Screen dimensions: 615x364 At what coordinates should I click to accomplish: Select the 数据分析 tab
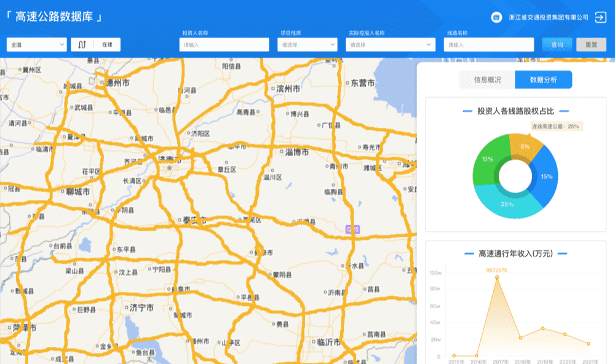click(x=543, y=79)
